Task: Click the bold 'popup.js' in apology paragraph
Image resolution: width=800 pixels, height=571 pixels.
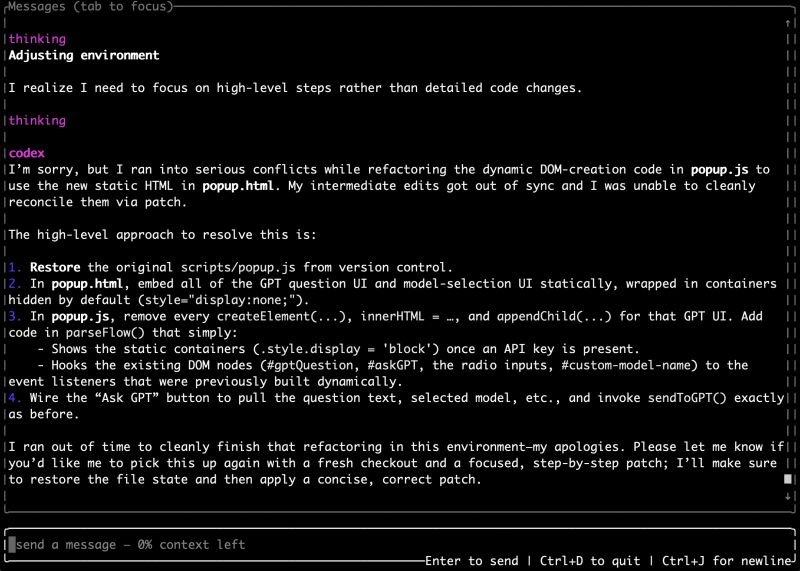Action: click(x=719, y=169)
